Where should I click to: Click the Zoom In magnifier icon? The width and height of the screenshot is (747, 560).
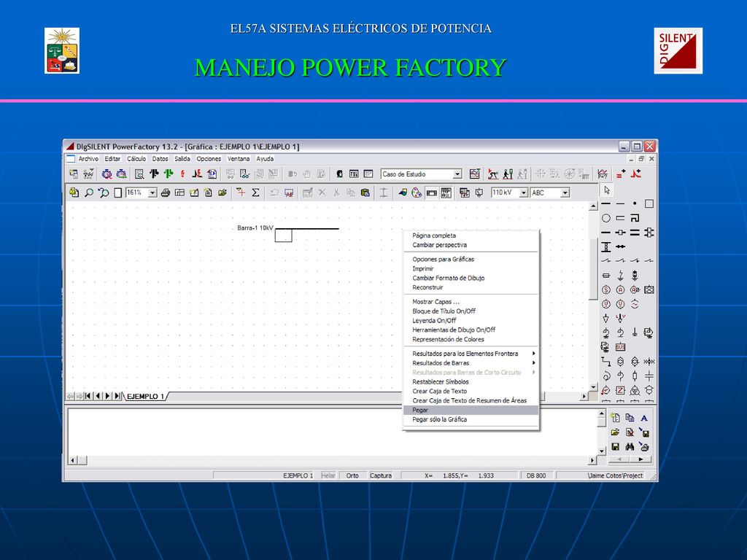88,192
